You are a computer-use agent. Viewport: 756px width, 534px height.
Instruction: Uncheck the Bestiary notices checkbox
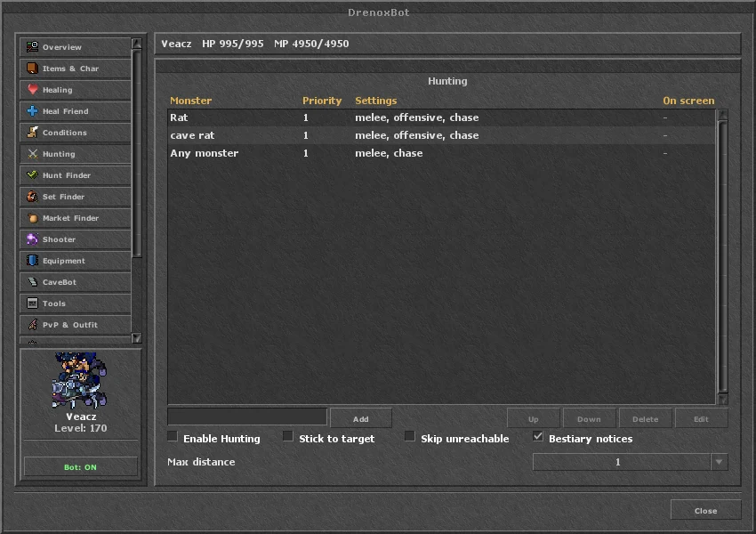[538, 437]
